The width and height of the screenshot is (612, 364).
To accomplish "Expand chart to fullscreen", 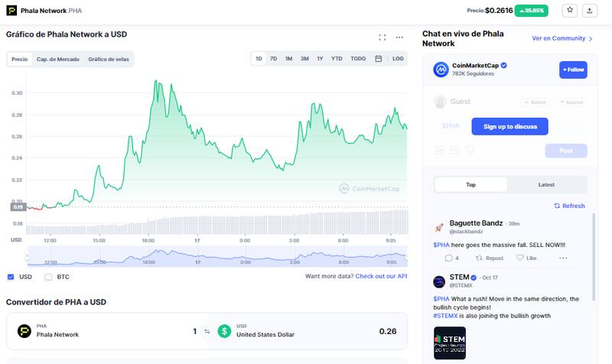I will pyautogui.click(x=382, y=37).
